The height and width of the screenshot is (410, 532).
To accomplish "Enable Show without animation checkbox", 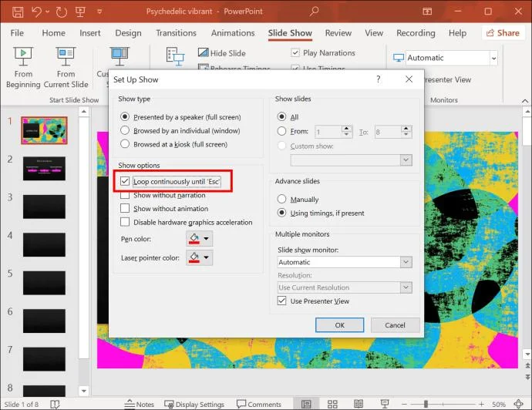I will 125,208.
